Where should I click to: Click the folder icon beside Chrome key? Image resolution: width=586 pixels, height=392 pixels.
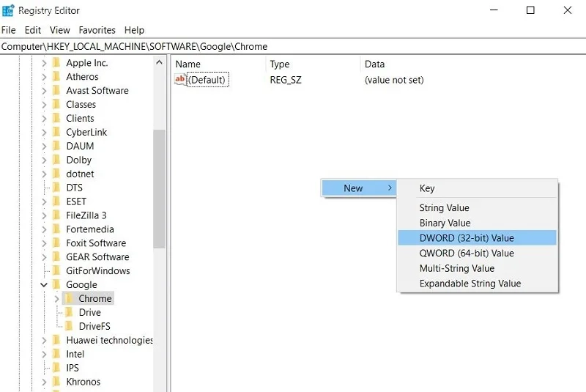tap(69, 298)
